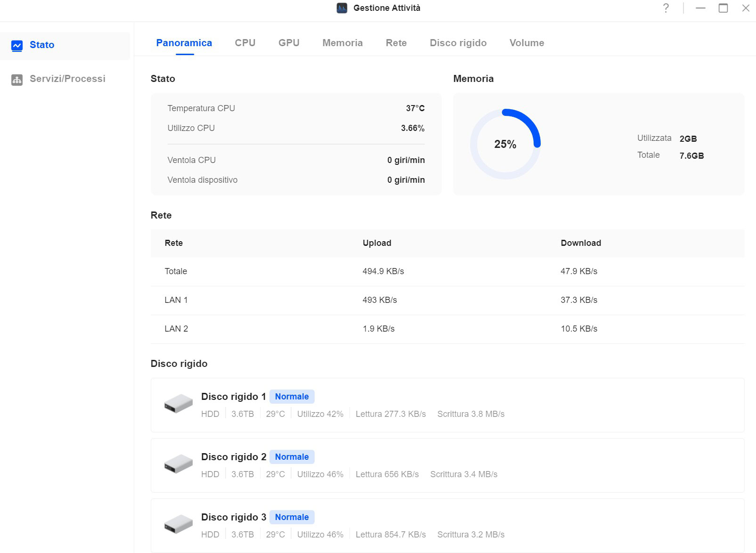The width and height of the screenshot is (756, 553).
Task: Click the Upload column header
Action: point(377,243)
